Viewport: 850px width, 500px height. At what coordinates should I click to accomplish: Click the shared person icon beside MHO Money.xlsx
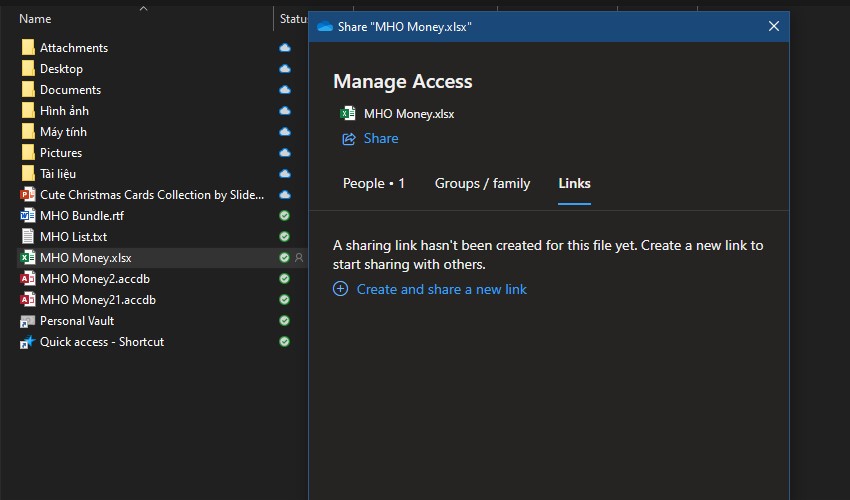(x=298, y=258)
